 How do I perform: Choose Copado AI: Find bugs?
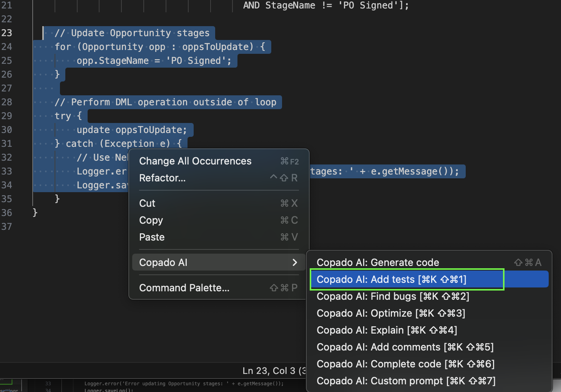393,296
